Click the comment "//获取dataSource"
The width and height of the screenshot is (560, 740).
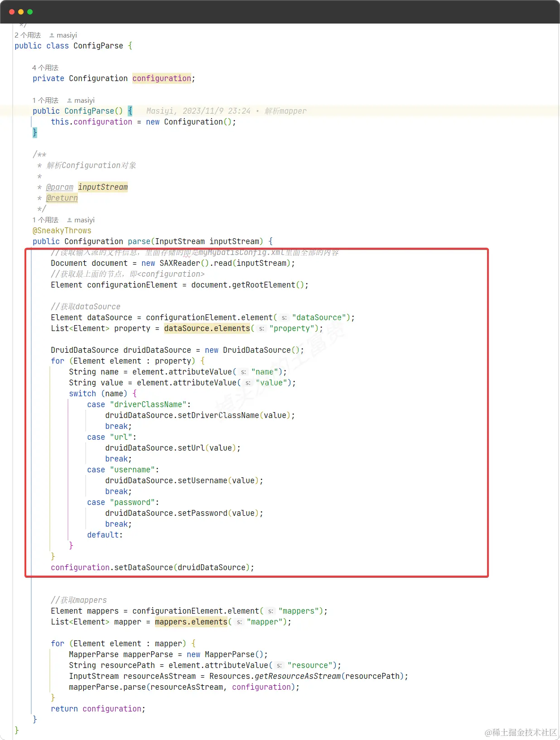86,307
